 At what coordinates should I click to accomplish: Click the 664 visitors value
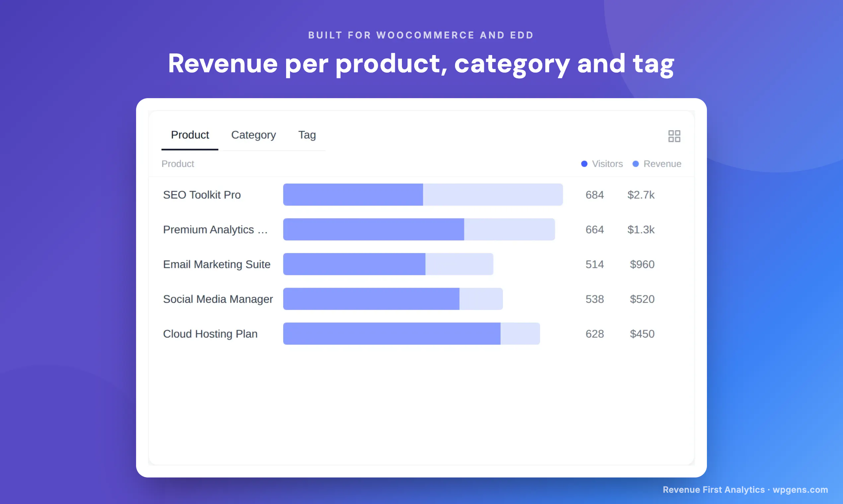(594, 229)
